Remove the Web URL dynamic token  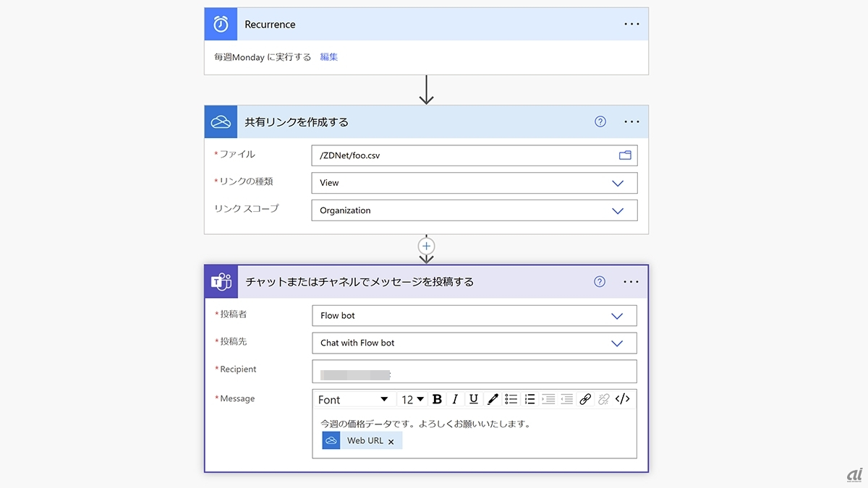coord(391,442)
